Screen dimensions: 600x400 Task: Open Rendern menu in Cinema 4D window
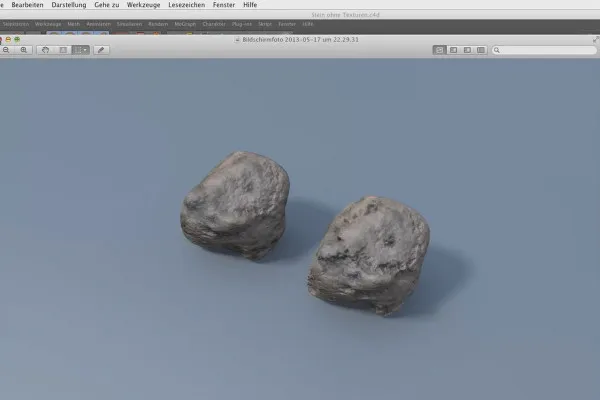pos(158,24)
